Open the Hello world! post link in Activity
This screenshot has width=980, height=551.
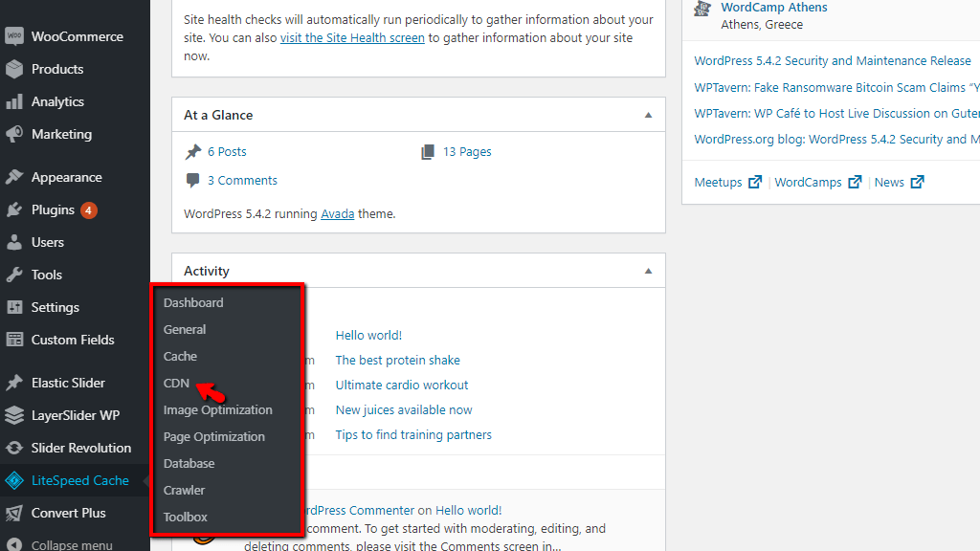click(368, 336)
